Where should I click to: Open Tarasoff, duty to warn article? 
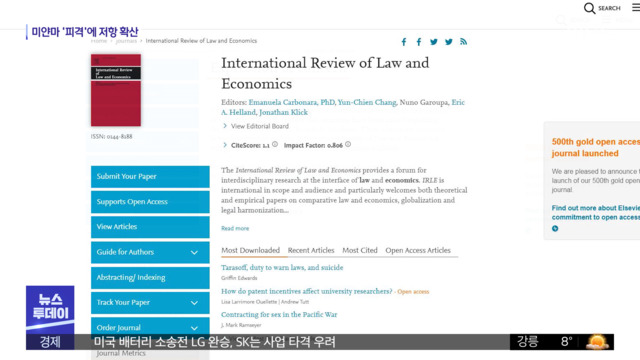click(282, 268)
